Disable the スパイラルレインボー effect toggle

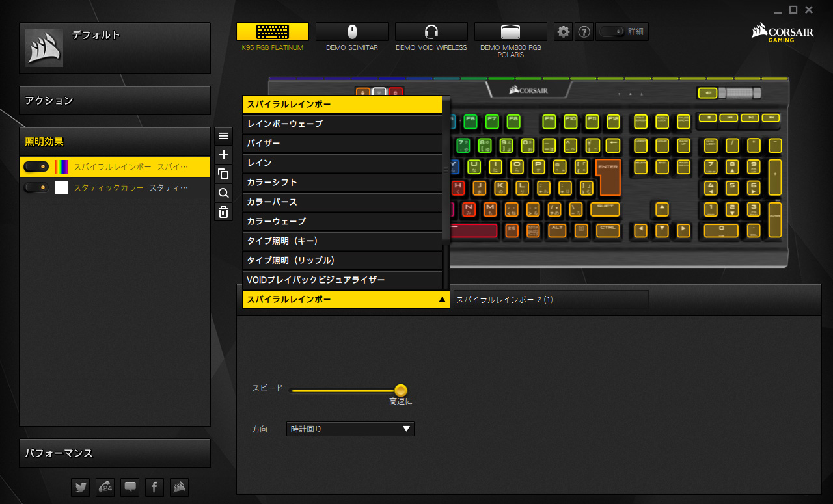point(36,167)
